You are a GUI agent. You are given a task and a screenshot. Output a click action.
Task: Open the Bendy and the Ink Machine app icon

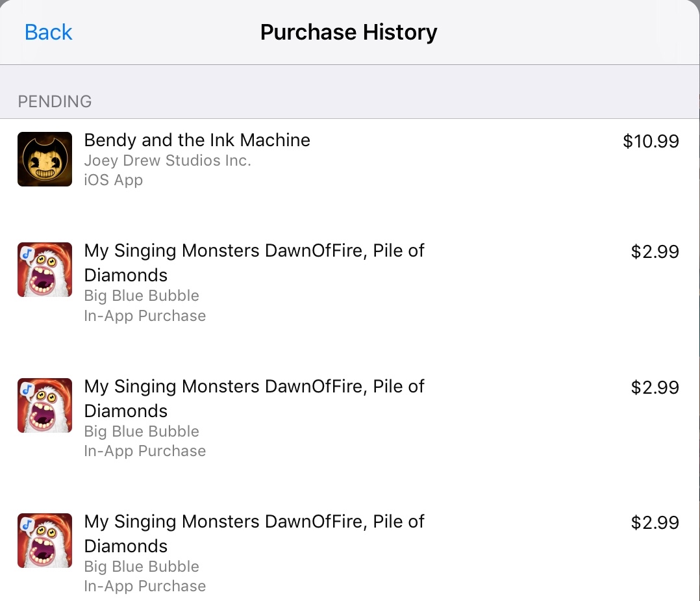pyautogui.click(x=45, y=159)
